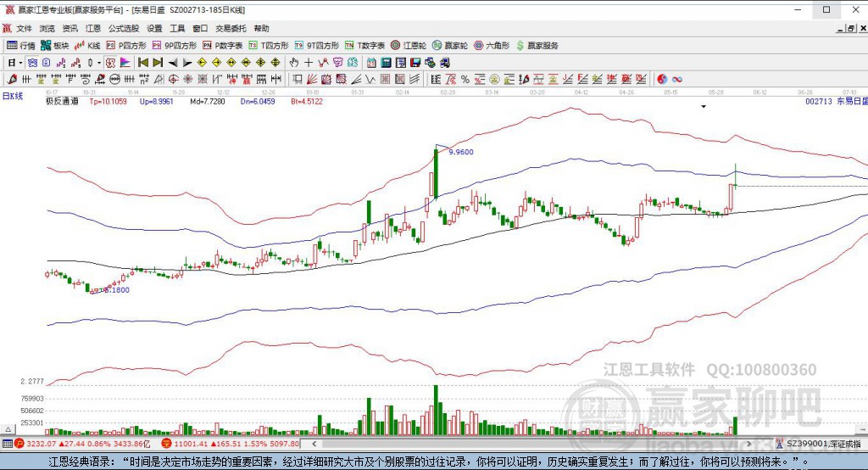
Task: Select the Gann fan rays tool
Action: (x=312, y=79)
